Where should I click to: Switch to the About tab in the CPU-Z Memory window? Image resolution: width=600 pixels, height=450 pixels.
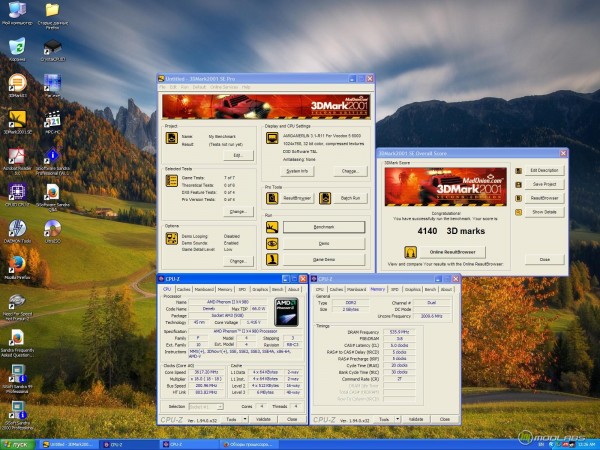tap(447, 289)
